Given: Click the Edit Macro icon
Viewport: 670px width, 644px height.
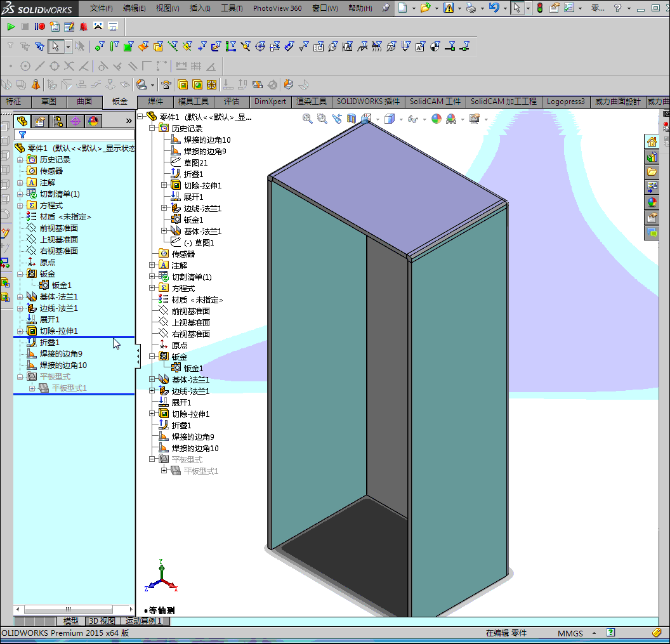Looking at the screenshot, I should coord(69,27).
